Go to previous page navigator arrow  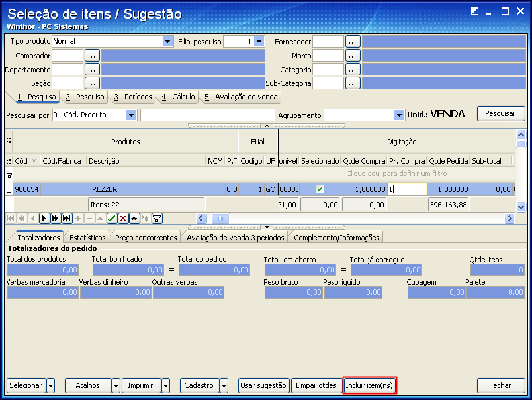(x=22, y=219)
